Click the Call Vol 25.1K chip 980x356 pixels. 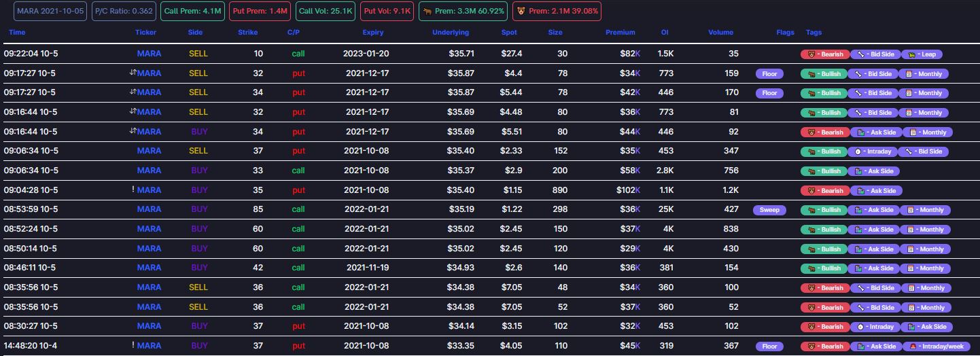[x=326, y=12]
